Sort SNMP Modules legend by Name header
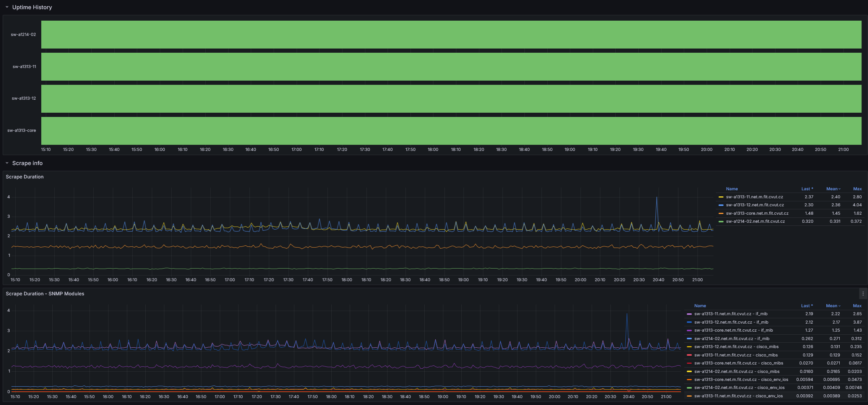 coord(700,306)
